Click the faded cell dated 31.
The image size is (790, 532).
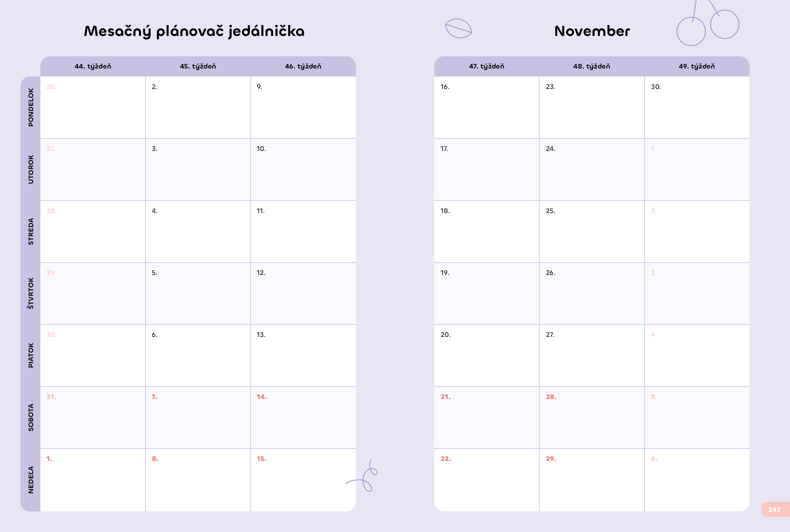coord(93,417)
